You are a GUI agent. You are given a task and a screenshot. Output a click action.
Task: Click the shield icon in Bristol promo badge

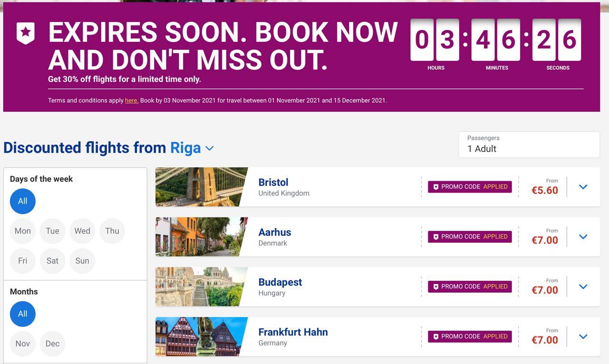[435, 187]
